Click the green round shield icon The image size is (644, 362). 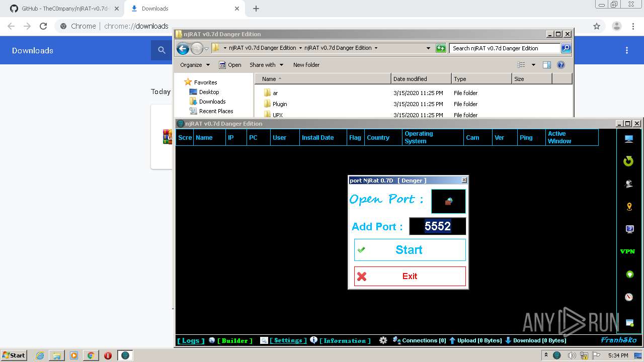click(629, 275)
